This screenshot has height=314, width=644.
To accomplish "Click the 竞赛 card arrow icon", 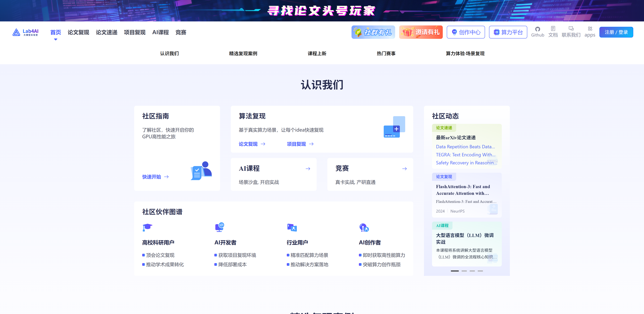I will (404, 169).
